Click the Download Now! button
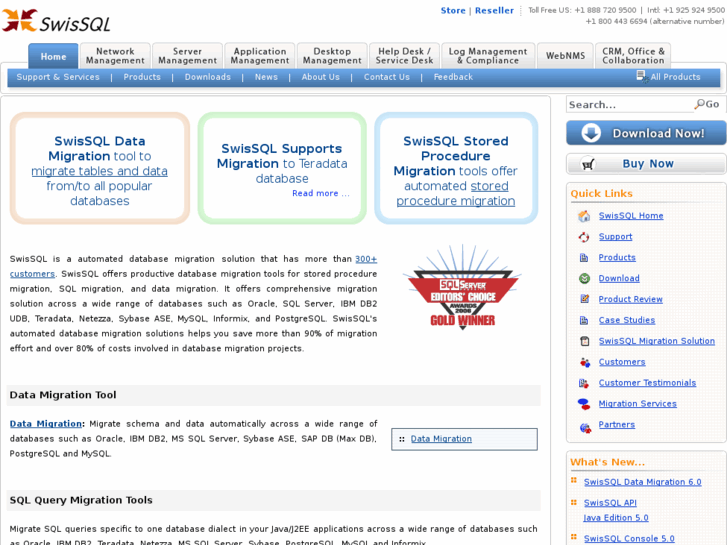This screenshot has height=545, width=727. point(646,133)
